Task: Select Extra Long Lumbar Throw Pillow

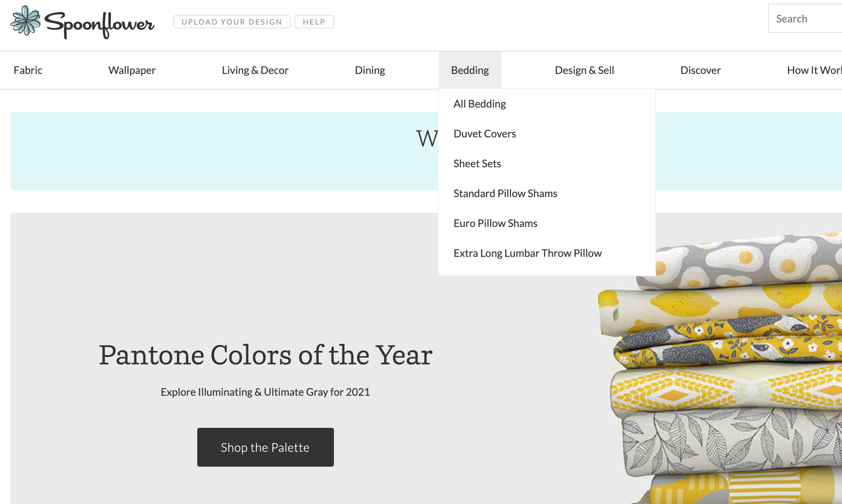Action: [527, 253]
